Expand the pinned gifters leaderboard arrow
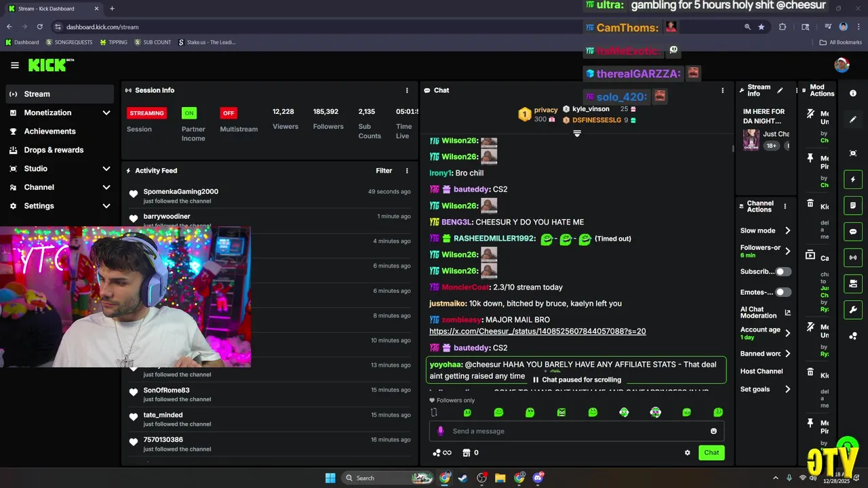Viewport: 868px width, 488px height. pyautogui.click(x=577, y=134)
